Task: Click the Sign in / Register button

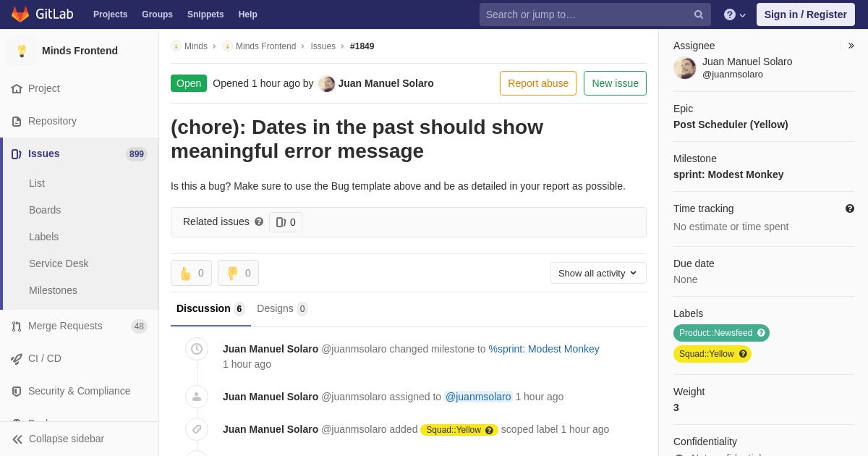Action: coord(806,14)
